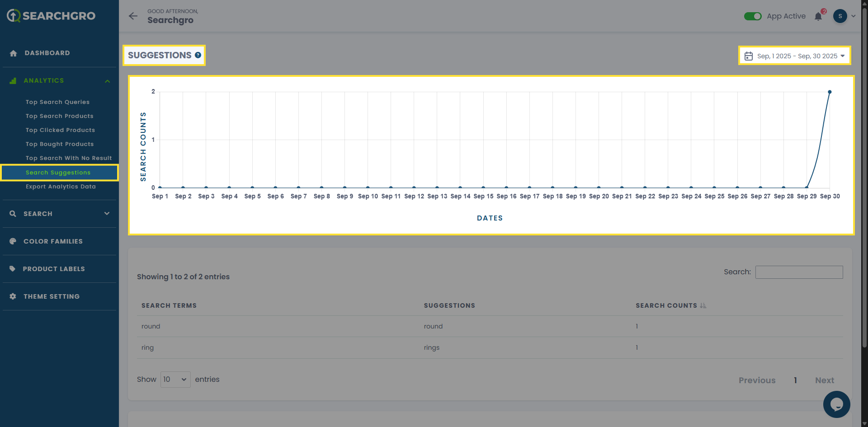Click the user avatar S
The image size is (868, 427).
coord(840,16)
